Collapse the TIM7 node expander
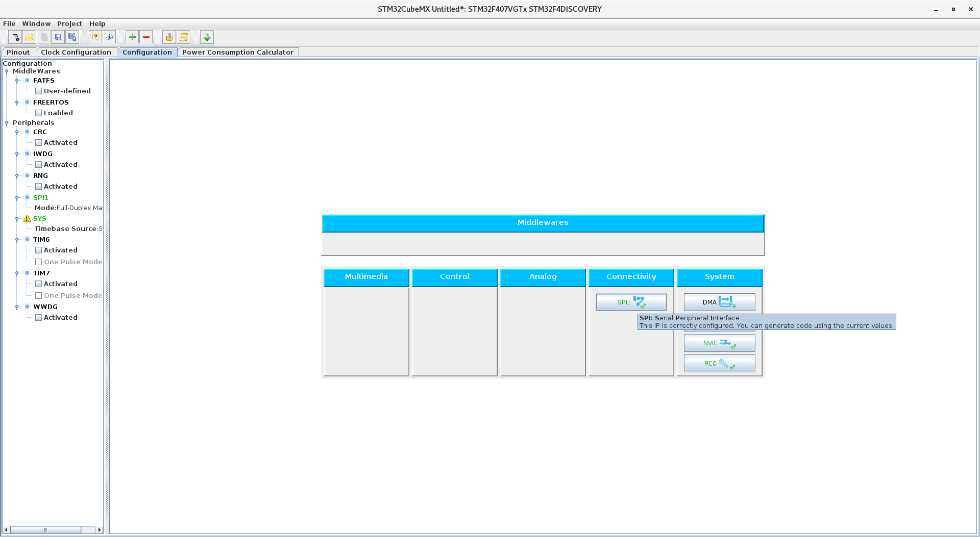The image size is (980, 537). 17,273
